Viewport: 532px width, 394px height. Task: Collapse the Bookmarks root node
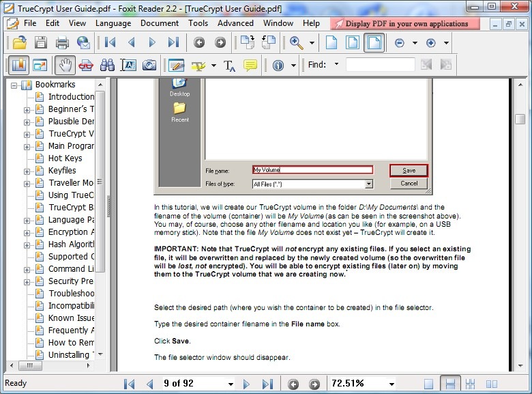click(14, 85)
